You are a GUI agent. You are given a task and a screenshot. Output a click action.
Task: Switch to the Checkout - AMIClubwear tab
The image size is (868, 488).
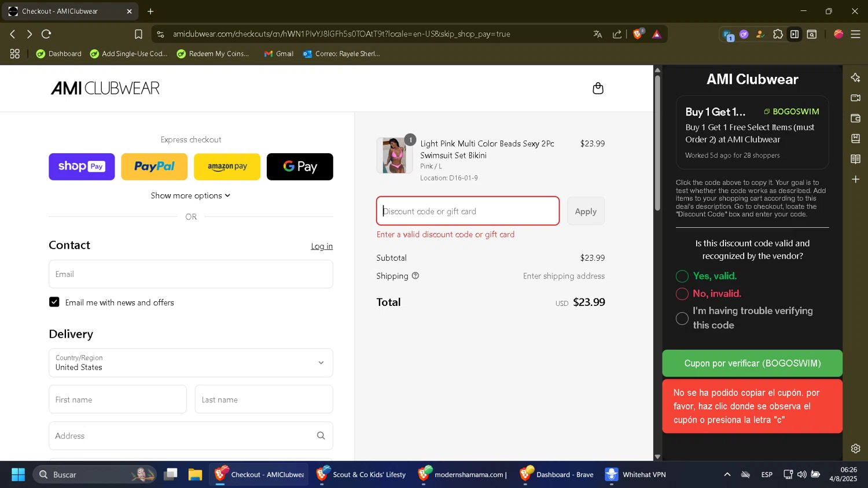(x=69, y=11)
